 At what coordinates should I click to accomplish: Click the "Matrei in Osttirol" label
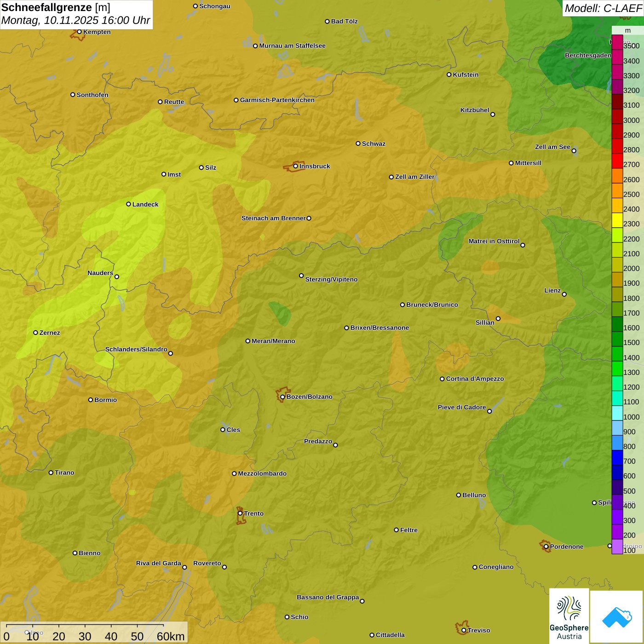click(x=494, y=241)
